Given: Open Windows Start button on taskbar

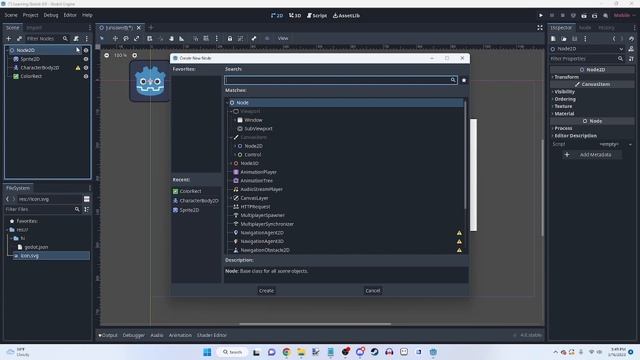Looking at the screenshot, I should [x=207, y=352].
